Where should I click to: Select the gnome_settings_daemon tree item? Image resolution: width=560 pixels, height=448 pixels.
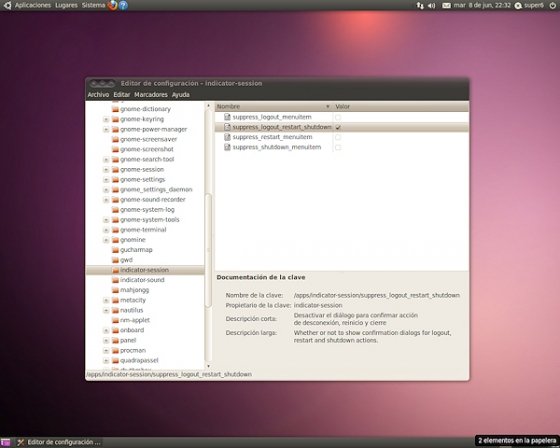156,189
